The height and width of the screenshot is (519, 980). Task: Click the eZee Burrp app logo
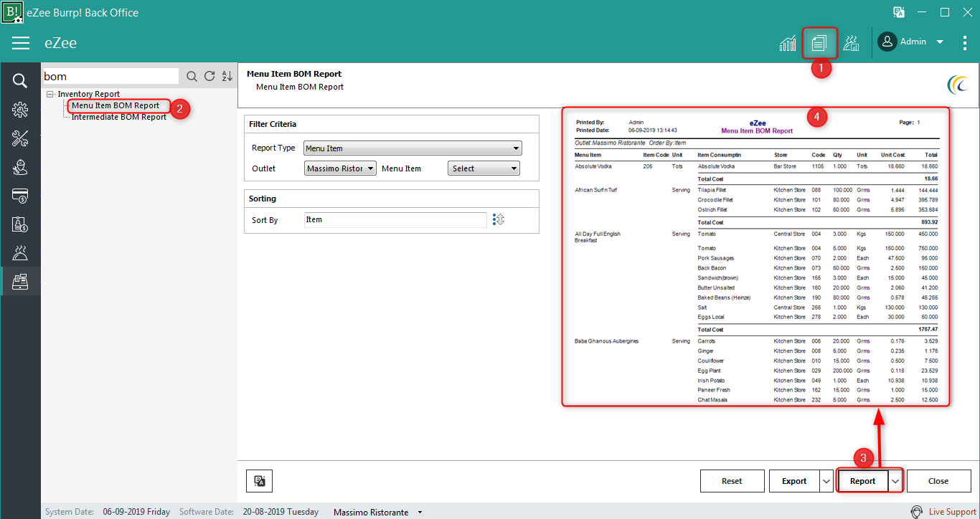[12, 12]
